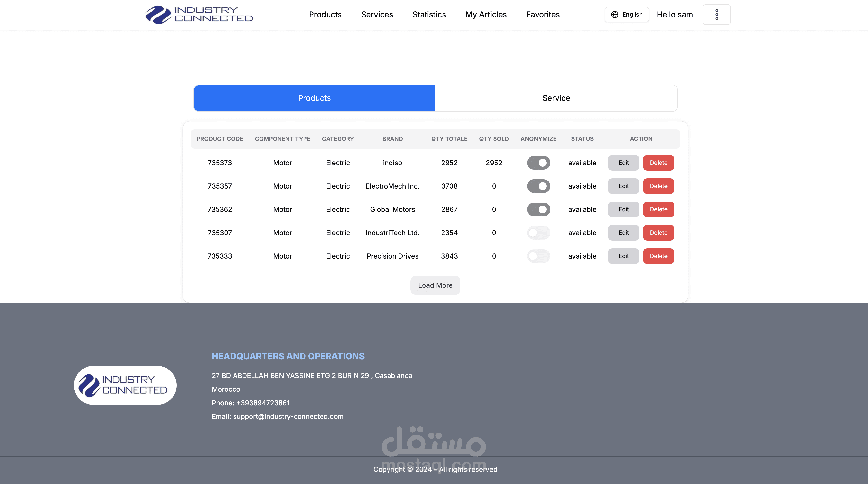868x484 pixels.
Task: Click the footer Industry Connected logo
Action: click(x=125, y=385)
